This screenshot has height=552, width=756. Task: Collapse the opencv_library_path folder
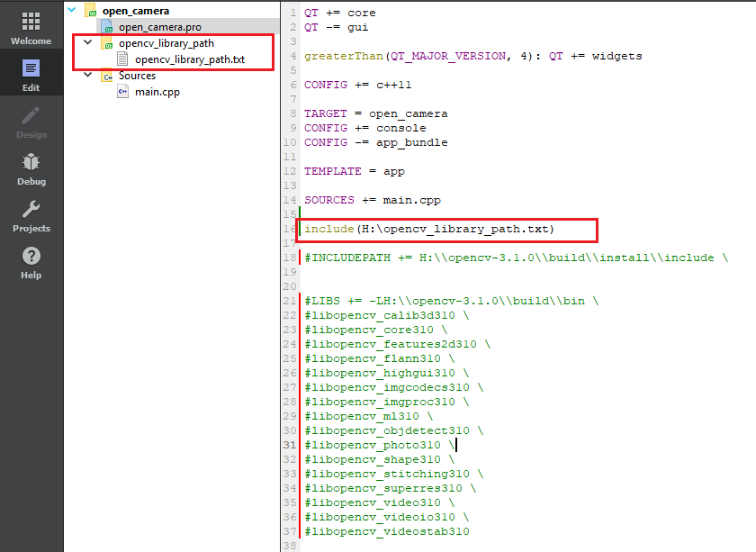click(86, 42)
